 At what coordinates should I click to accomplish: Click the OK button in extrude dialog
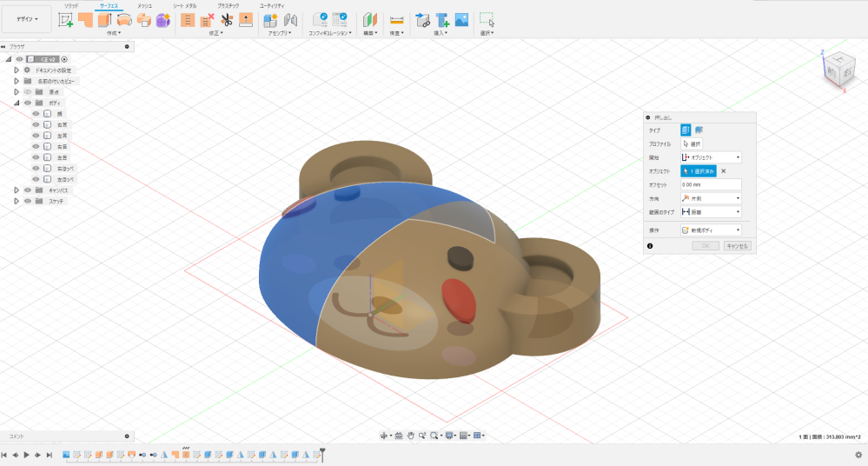[706, 246]
